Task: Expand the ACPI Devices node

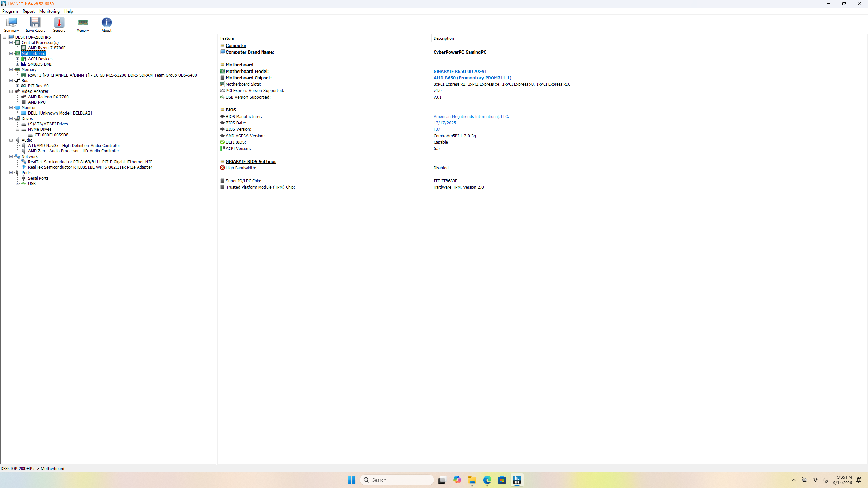Action: [x=18, y=59]
